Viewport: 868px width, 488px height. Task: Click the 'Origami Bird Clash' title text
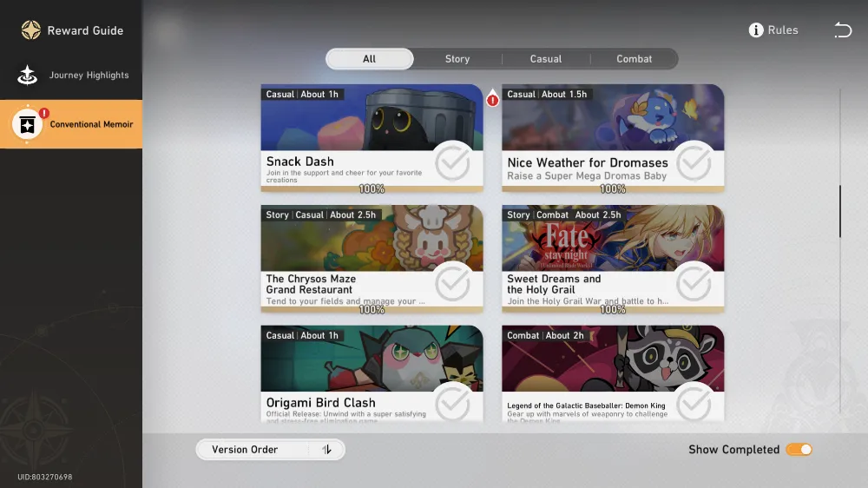point(320,403)
